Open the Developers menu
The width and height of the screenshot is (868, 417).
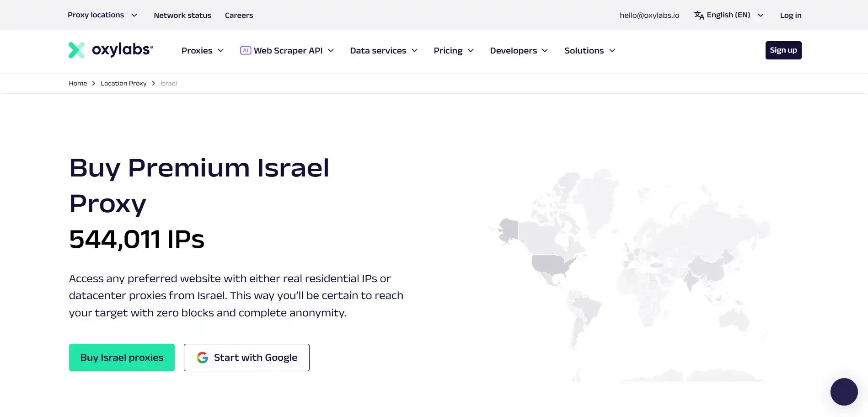513,50
